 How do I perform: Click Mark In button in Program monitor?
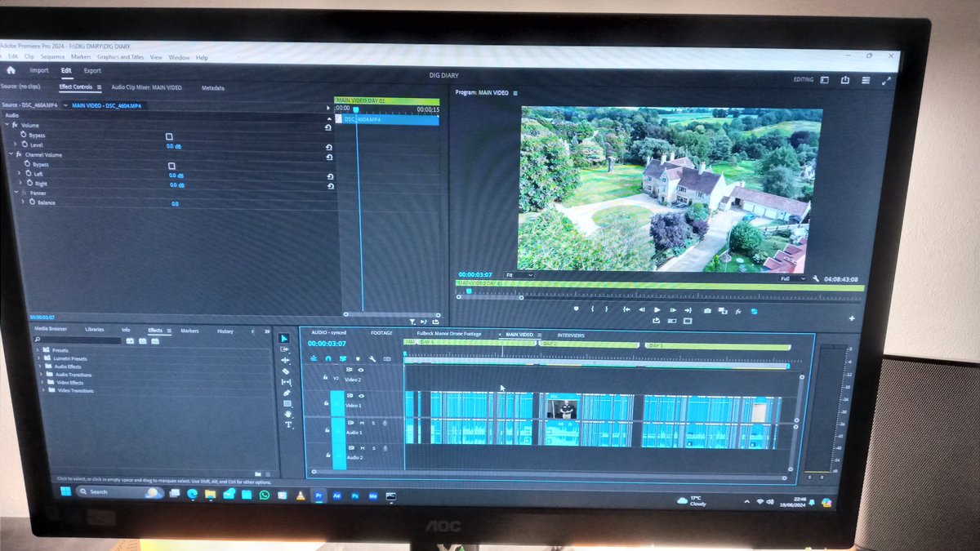click(x=591, y=309)
